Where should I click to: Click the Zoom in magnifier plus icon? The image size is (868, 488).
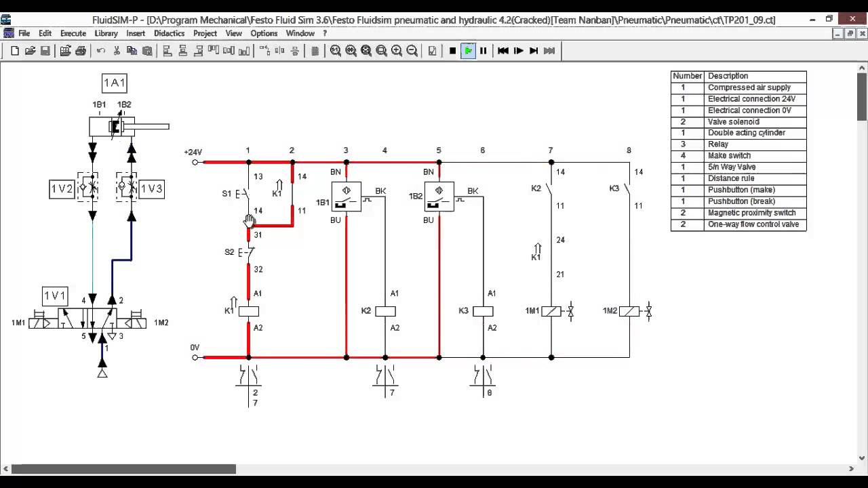(397, 50)
